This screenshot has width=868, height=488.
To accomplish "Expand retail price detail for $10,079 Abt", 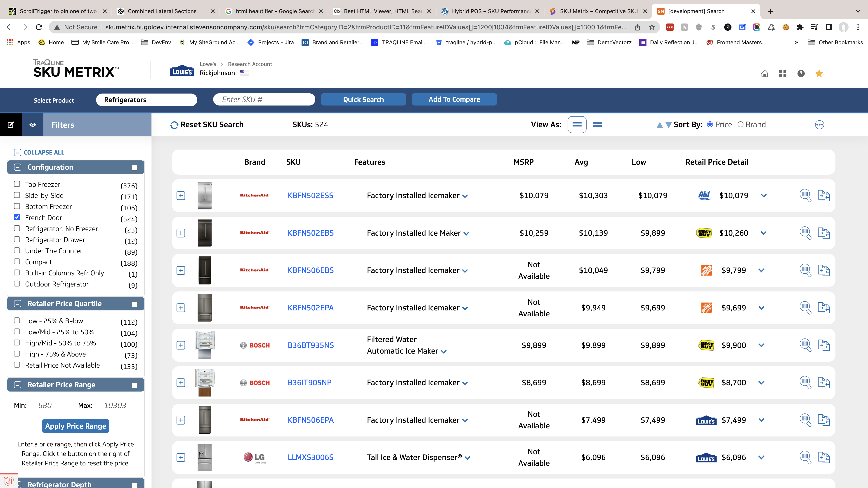I will coord(764,196).
